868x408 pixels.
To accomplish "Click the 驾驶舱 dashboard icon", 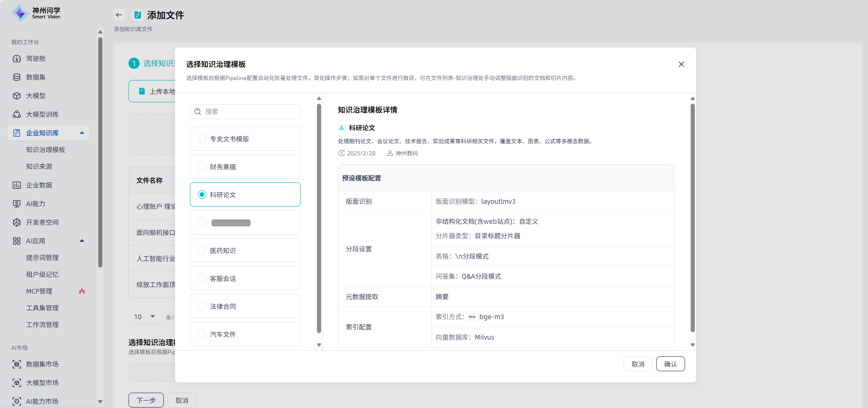I will click(17, 59).
